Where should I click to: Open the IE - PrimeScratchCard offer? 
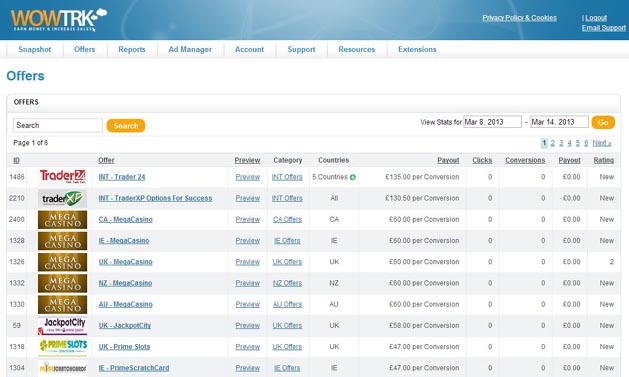point(134,368)
